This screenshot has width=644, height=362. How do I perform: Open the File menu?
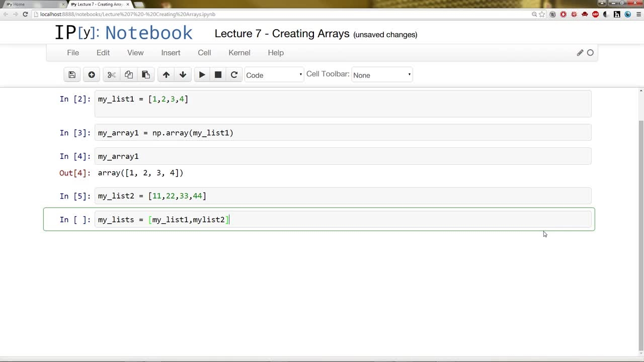[x=73, y=53]
